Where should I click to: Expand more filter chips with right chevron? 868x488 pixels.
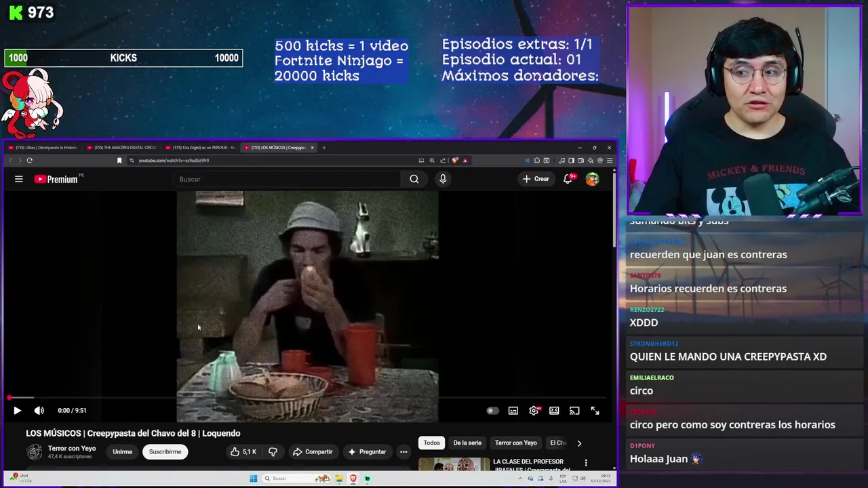click(x=579, y=443)
